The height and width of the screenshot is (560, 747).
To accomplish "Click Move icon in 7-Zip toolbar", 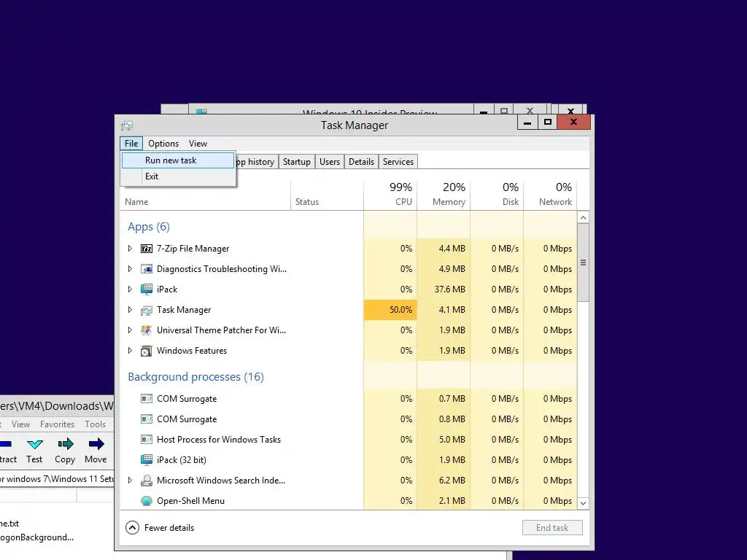I will coord(96,444).
